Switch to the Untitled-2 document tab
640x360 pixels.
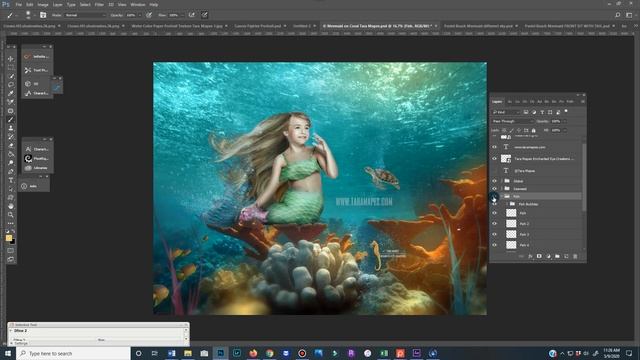[x=302, y=26]
